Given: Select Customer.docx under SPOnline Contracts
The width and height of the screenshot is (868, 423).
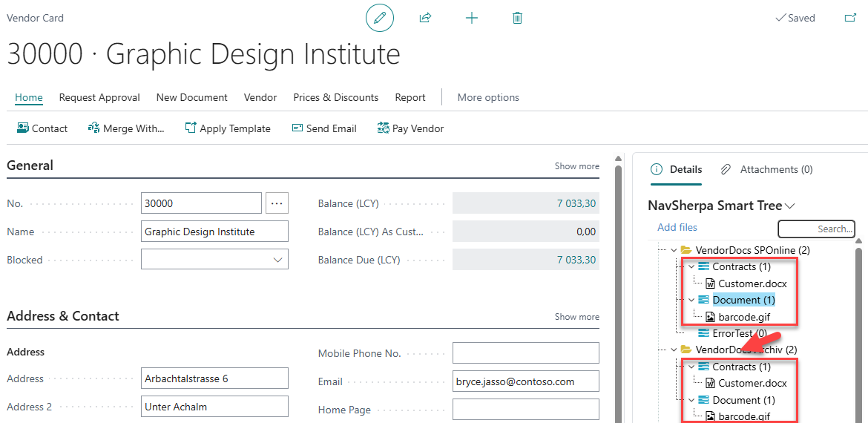Looking at the screenshot, I should coord(752,283).
